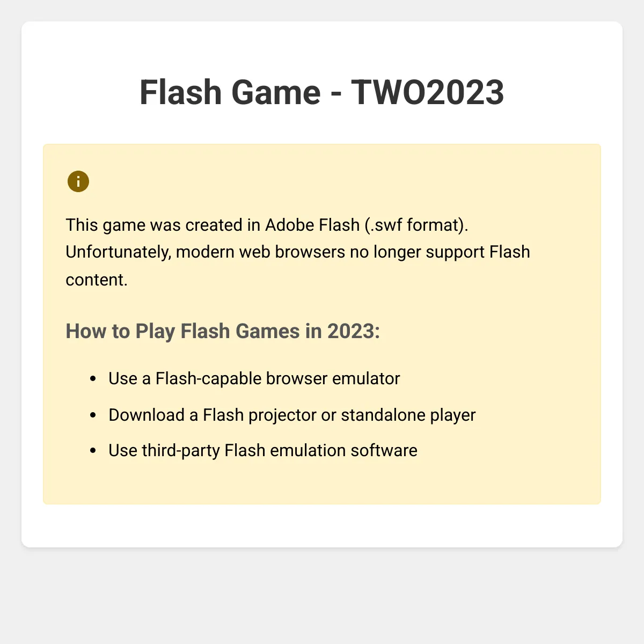Image resolution: width=644 pixels, height=644 pixels.
Task: Click the sentence 'This game was created in'
Action: 163,225
